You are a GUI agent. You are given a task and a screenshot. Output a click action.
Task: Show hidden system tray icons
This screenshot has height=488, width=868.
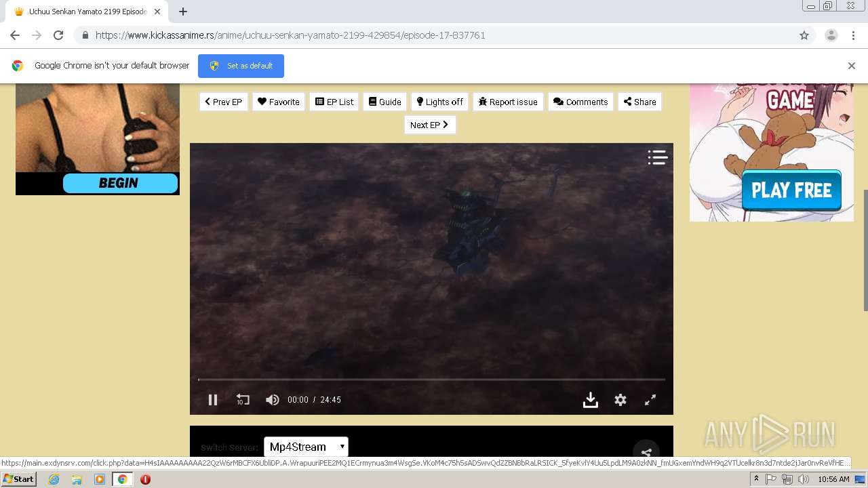tap(756, 479)
